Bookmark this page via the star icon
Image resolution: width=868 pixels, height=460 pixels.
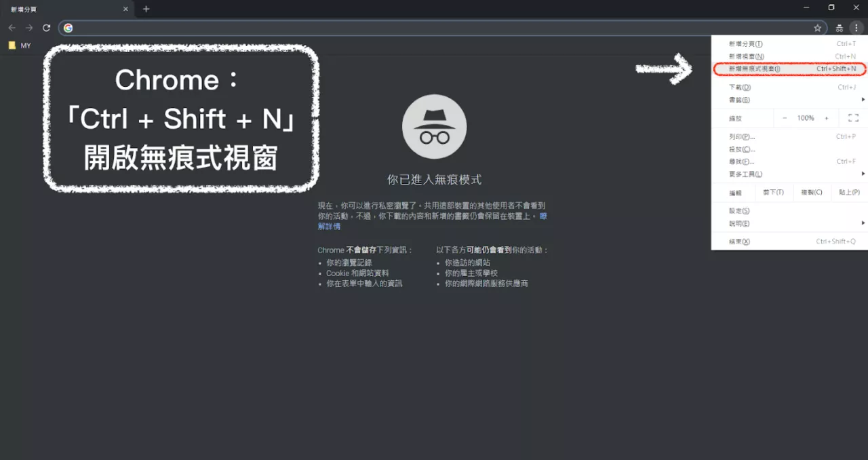click(818, 28)
